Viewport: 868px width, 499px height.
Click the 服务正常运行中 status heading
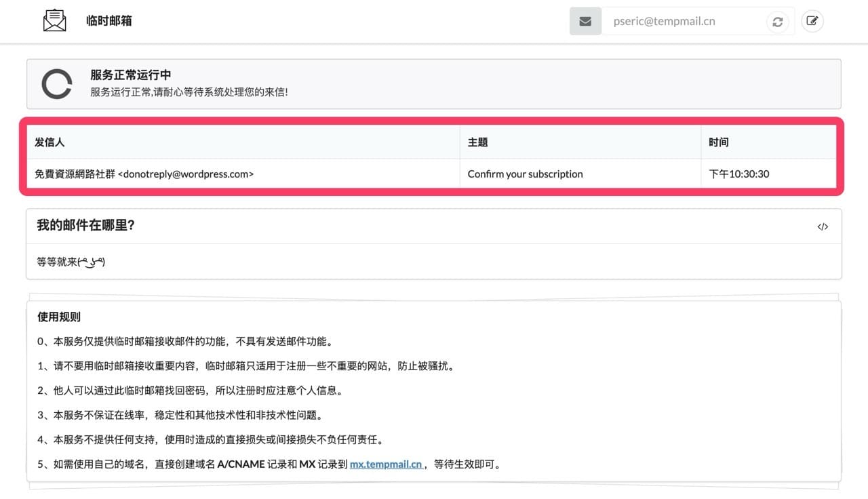131,75
